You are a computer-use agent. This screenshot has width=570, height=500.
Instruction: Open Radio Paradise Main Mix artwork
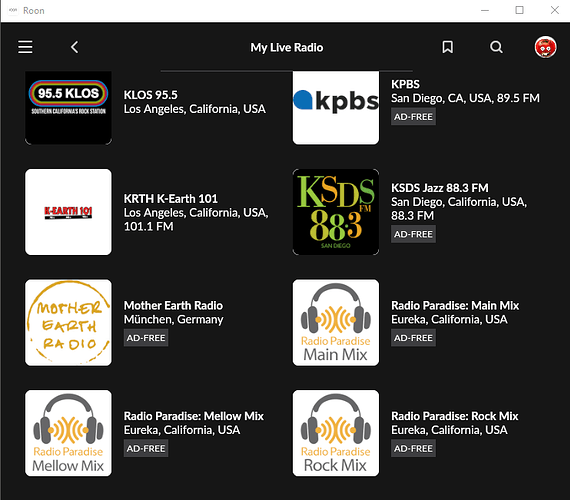point(336,323)
